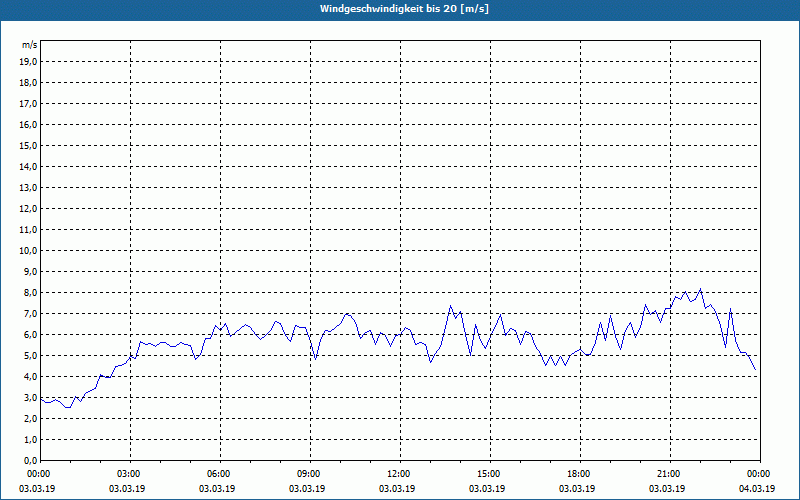The image size is (800, 500).
Task: Select the 9,0 y-axis label
Action: pyautogui.click(x=30, y=271)
